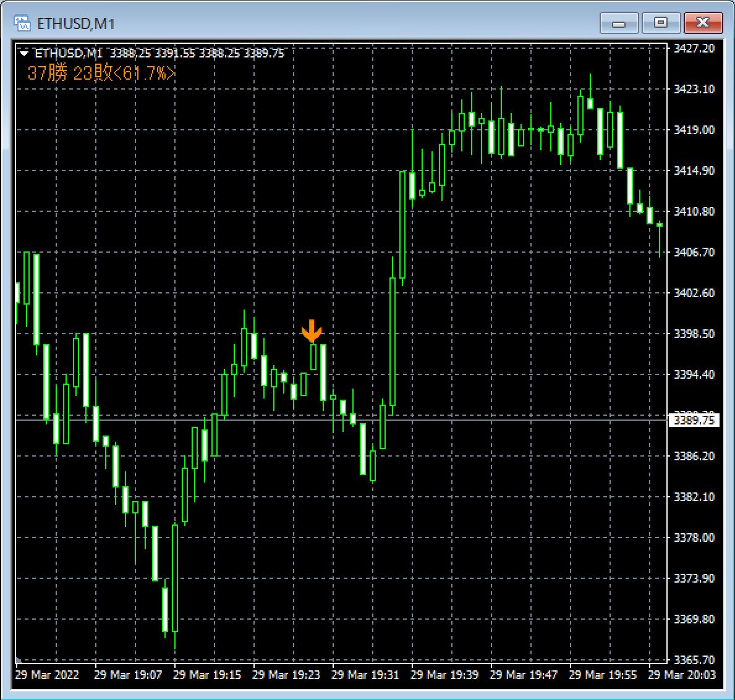The width and height of the screenshot is (735, 700).
Task: Click the 3386.20 price scale label
Action: [x=694, y=456]
